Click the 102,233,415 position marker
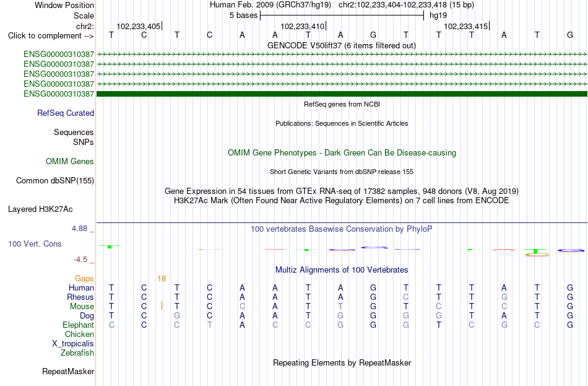This screenshot has height=386, width=588. coord(467,26)
